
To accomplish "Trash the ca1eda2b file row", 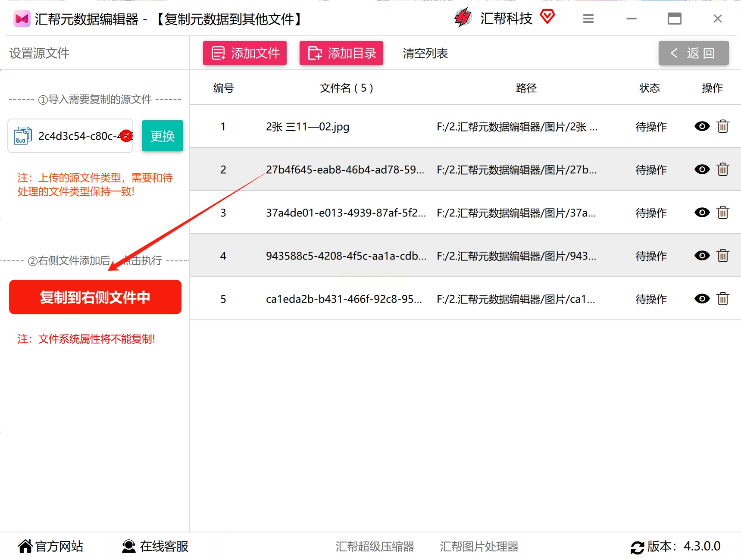I will (723, 299).
